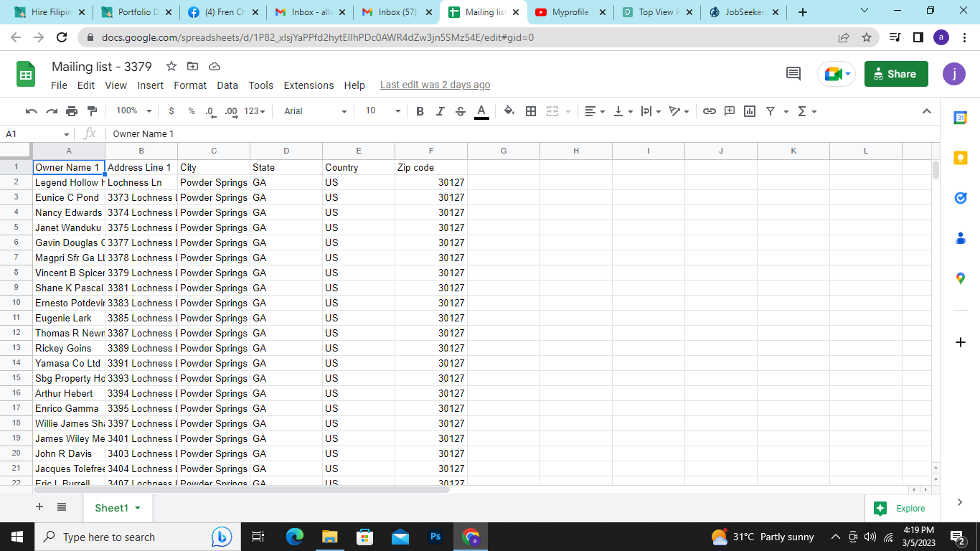Open the Edit menu

tap(86, 85)
